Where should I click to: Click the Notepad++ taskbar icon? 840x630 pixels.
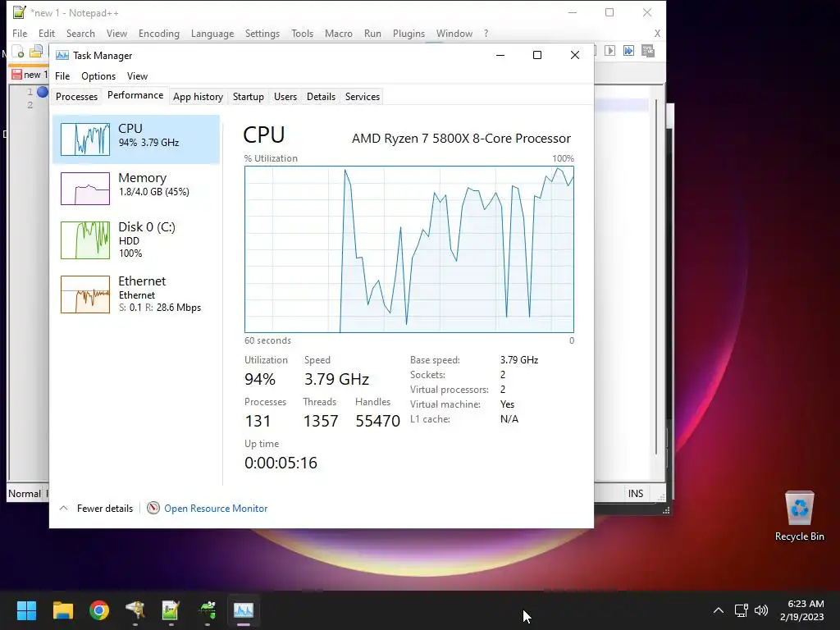[171, 610]
